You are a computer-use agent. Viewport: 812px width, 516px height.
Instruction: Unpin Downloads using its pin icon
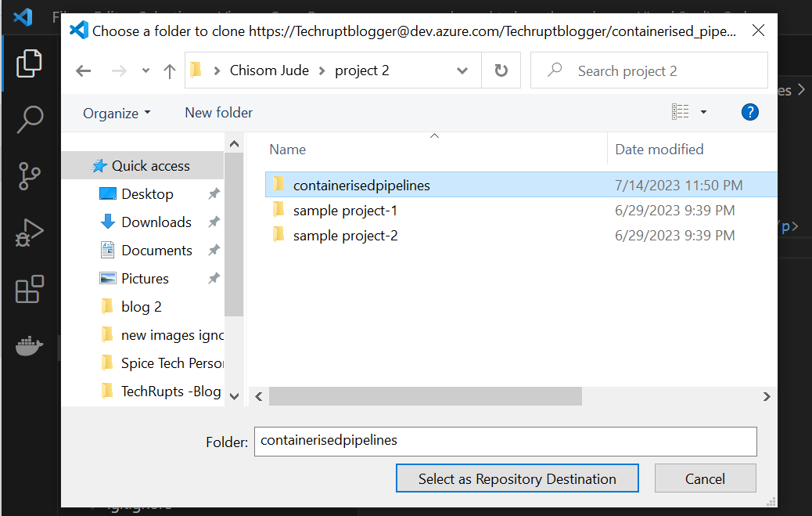pyautogui.click(x=214, y=222)
